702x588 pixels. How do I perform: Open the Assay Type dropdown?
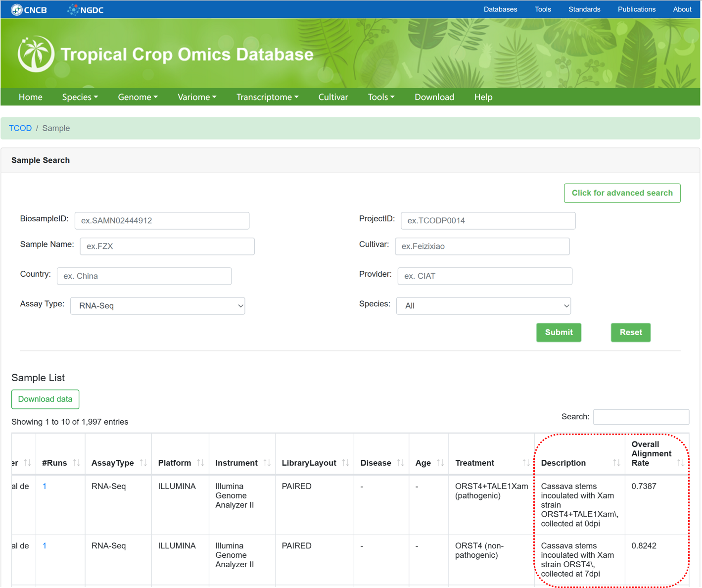click(x=158, y=306)
